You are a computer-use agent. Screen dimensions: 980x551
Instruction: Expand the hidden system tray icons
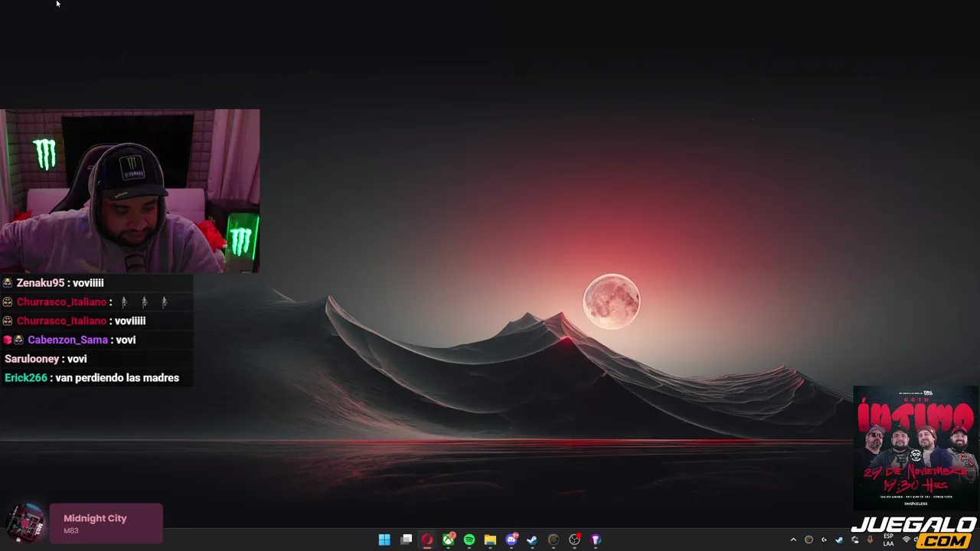(x=793, y=540)
